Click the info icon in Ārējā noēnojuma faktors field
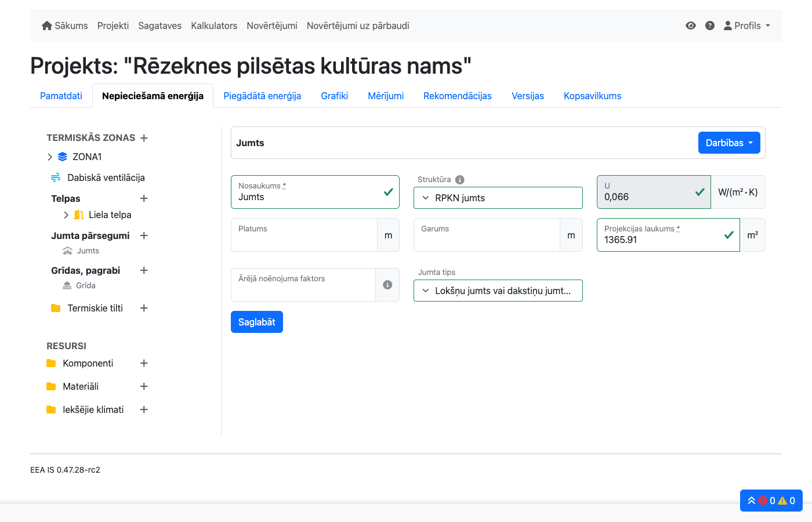This screenshot has width=812, height=522. coord(387,284)
